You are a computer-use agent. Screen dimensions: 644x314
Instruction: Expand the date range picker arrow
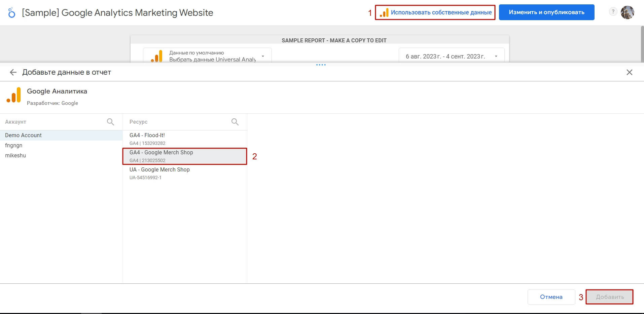point(496,56)
